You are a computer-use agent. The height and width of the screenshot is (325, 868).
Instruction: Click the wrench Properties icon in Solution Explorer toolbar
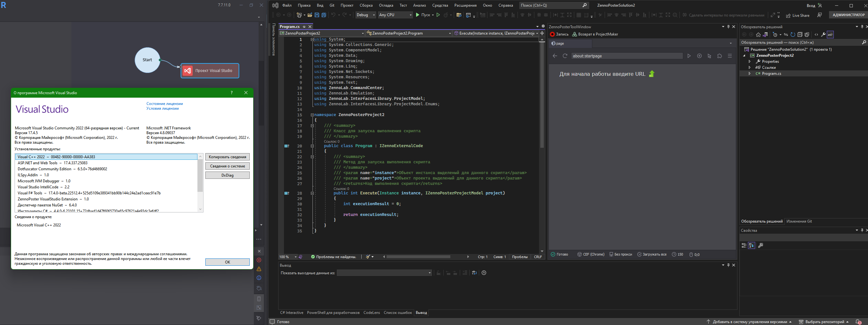coord(823,34)
